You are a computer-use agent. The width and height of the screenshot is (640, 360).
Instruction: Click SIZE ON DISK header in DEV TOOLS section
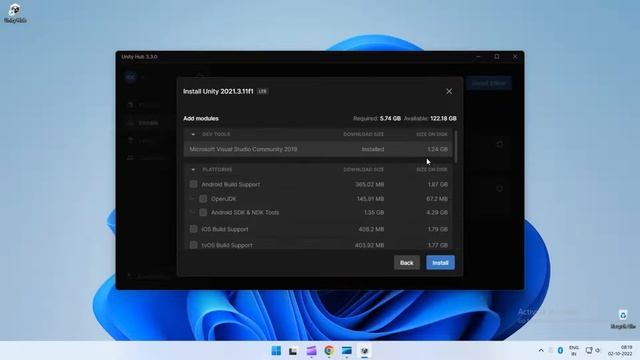[x=431, y=134]
